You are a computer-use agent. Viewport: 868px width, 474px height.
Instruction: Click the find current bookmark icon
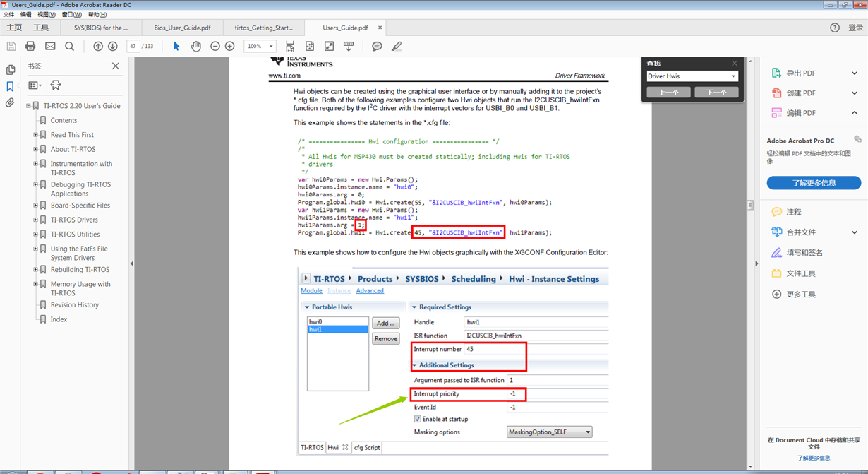[56, 85]
